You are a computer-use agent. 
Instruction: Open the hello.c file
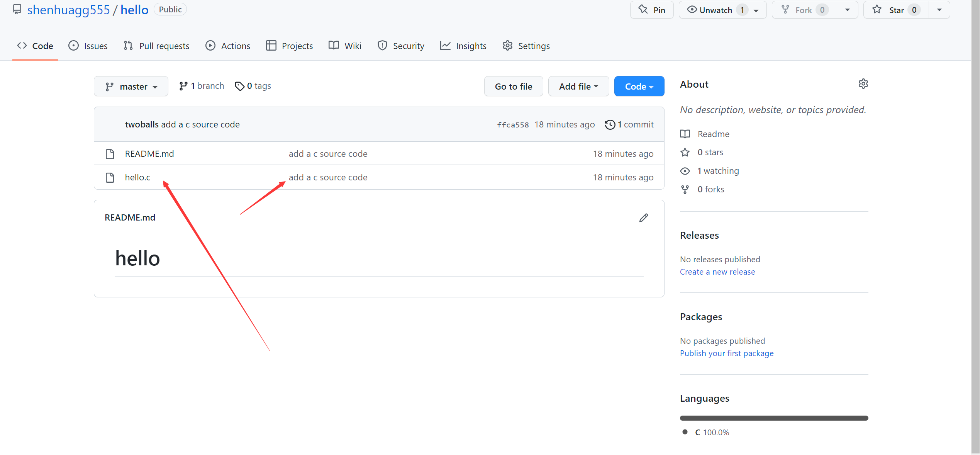[x=137, y=177]
